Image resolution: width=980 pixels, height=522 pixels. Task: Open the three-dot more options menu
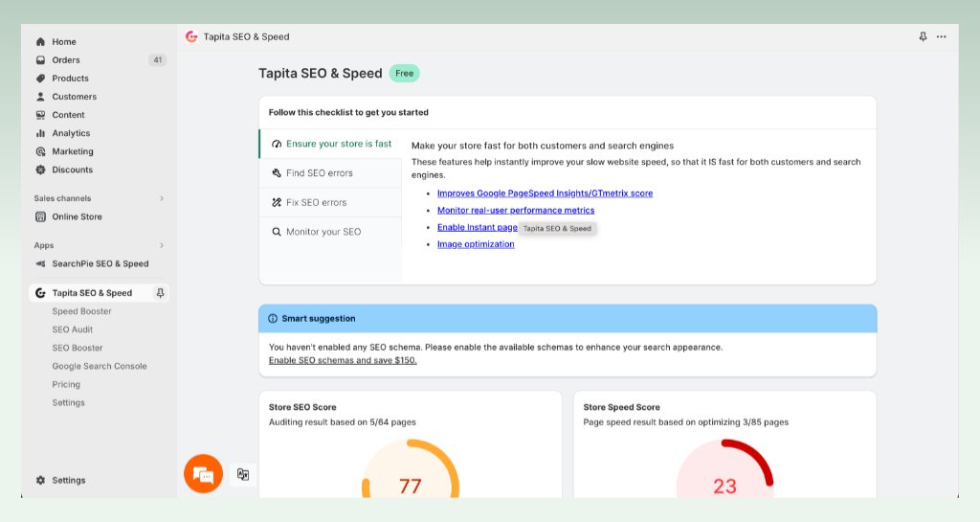(942, 37)
